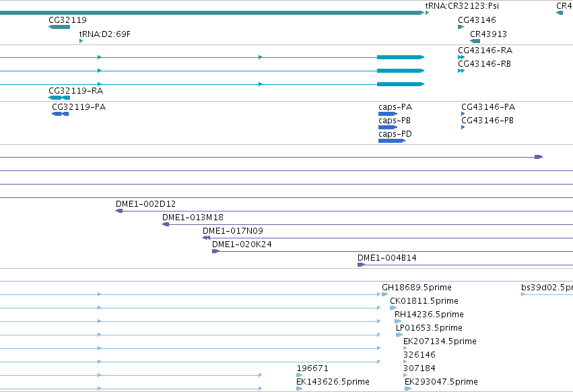Viewport: 573px width, 392px height.
Task: Click the DME1-020K24 clone label
Action: 242,244
